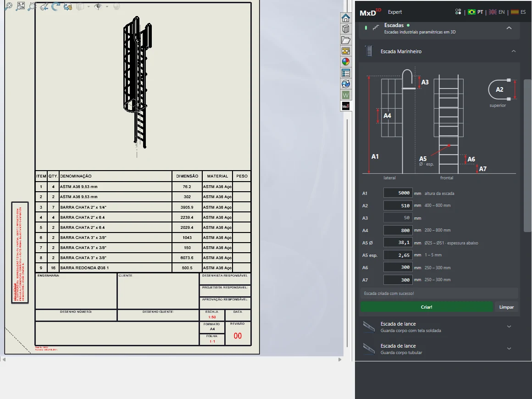
Task: Click the A5 Ø diameter field
Action: [x=398, y=243]
